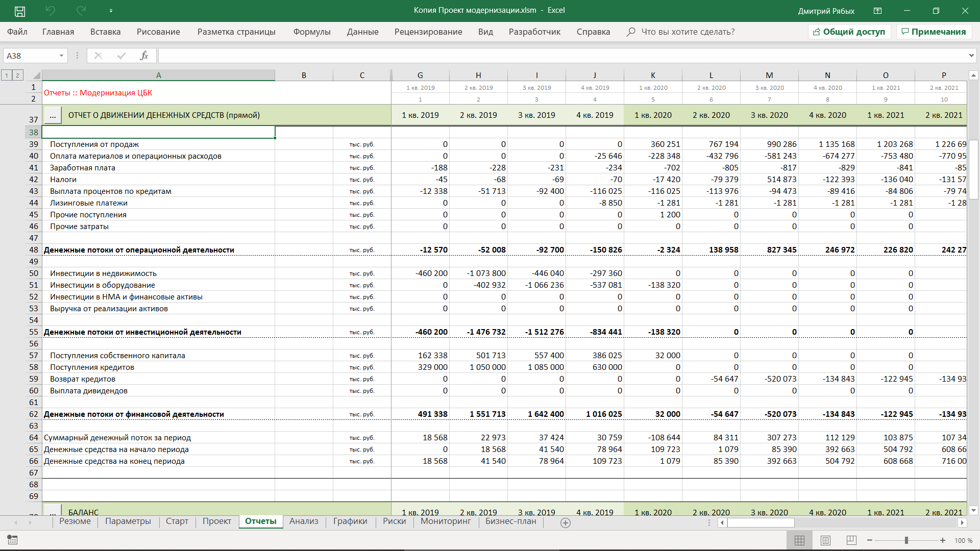
Task: Click the Undo arrow icon
Action: (50, 11)
